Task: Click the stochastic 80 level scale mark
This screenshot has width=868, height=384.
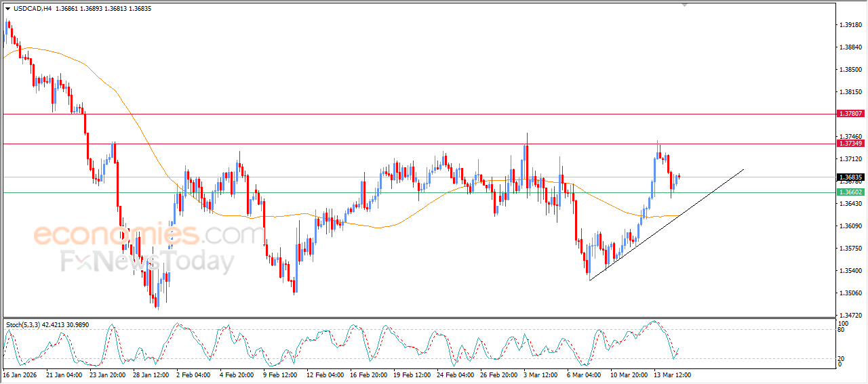Action: 842,330
